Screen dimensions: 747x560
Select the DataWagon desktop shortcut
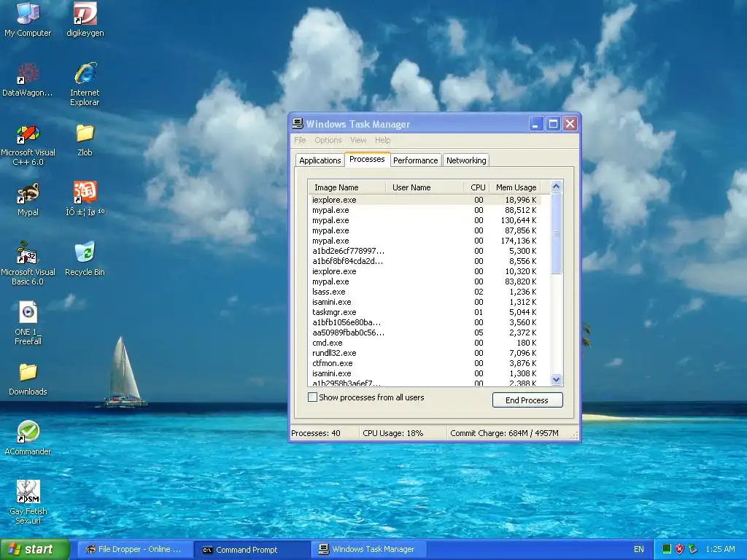point(28,79)
